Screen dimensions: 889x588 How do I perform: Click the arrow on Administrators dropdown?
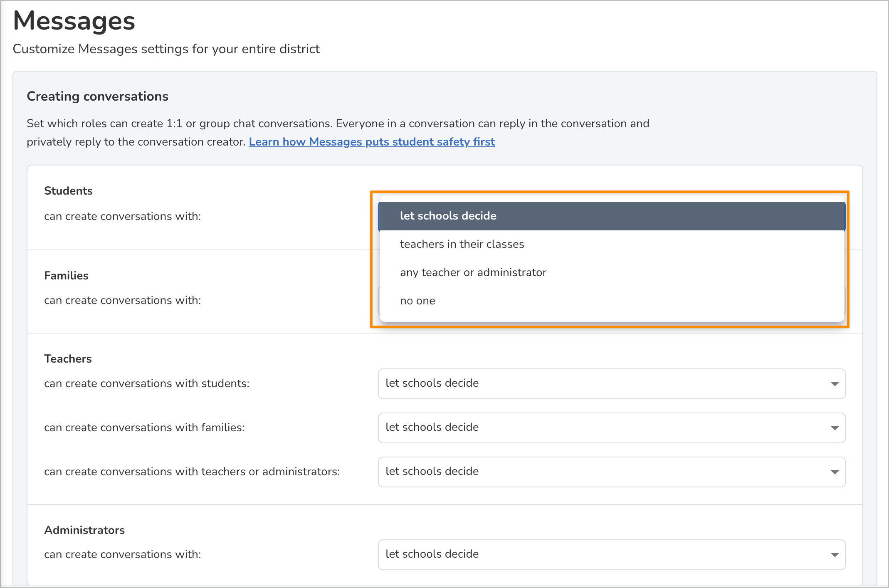click(x=834, y=555)
